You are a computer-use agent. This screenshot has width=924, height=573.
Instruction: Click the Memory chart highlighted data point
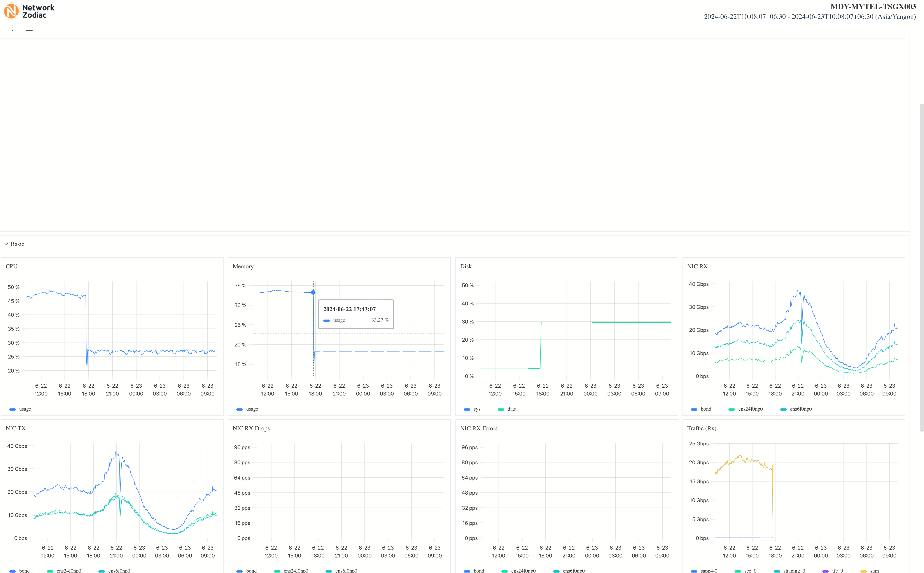[x=313, y=293]
